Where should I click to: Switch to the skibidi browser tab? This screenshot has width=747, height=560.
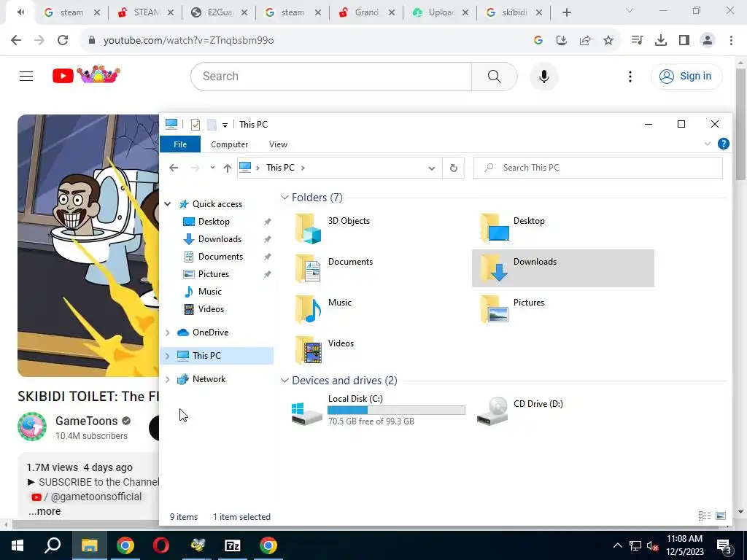[x=514, y=12]
